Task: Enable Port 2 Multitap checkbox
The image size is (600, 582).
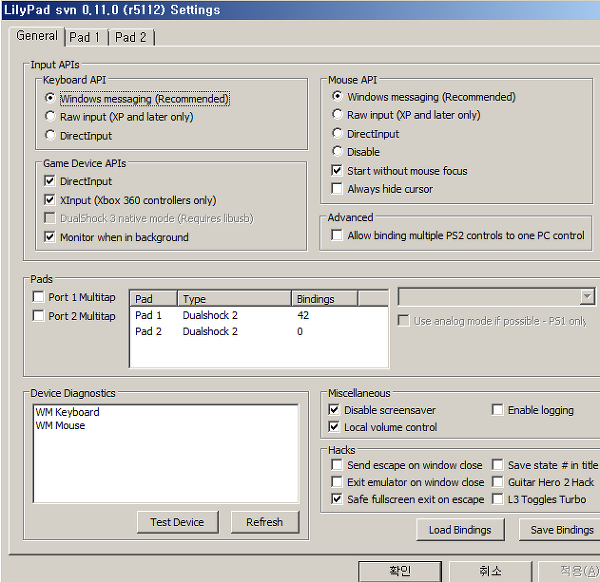Action: click(x=38, y=316)
